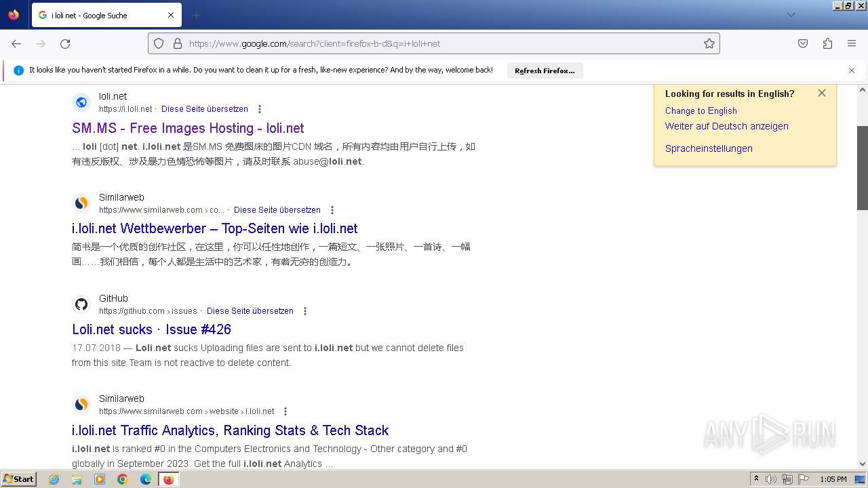Click the Firefox taskbar button

point(168,479)
